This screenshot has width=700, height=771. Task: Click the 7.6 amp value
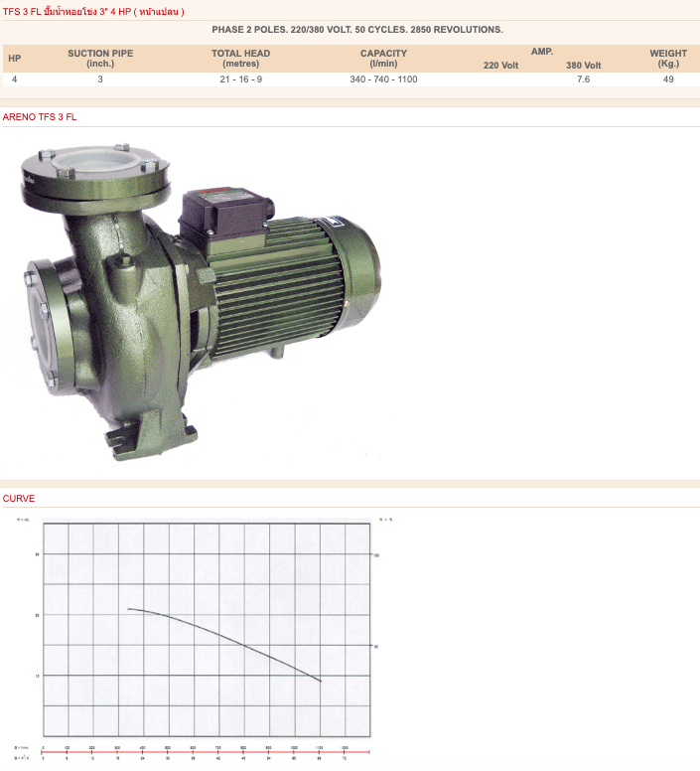(583, 79)
